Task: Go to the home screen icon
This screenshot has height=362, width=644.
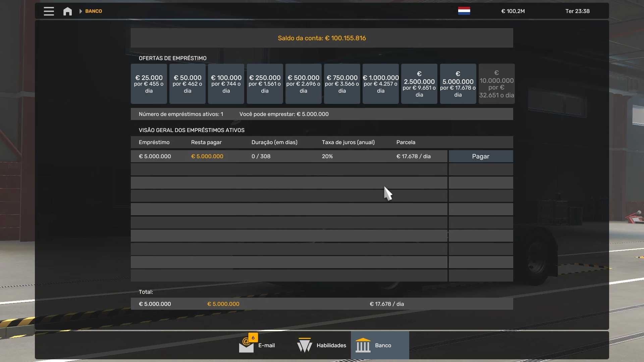Action: pos(67,11)
